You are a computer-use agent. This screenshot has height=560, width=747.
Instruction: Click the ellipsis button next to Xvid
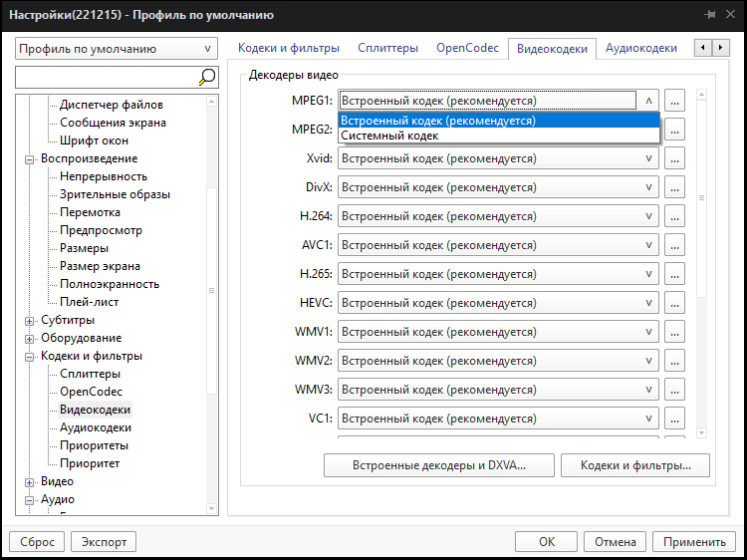[x=676, y=158]
